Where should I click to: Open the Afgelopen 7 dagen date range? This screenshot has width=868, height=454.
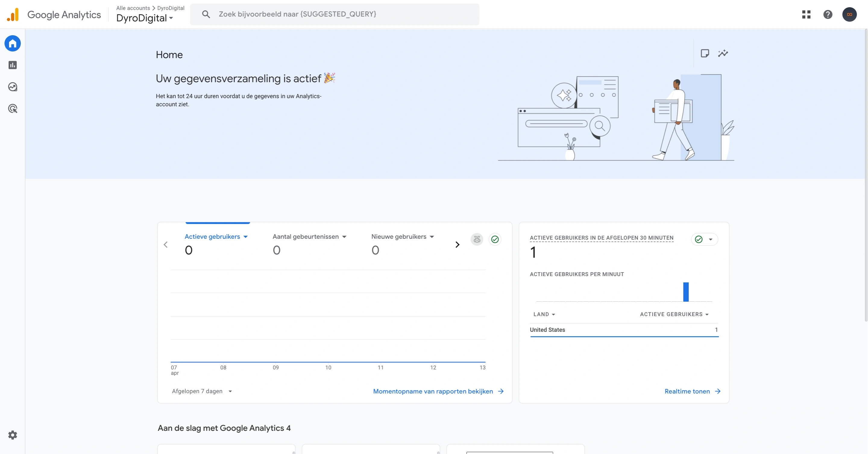click(x=202, y=391)
